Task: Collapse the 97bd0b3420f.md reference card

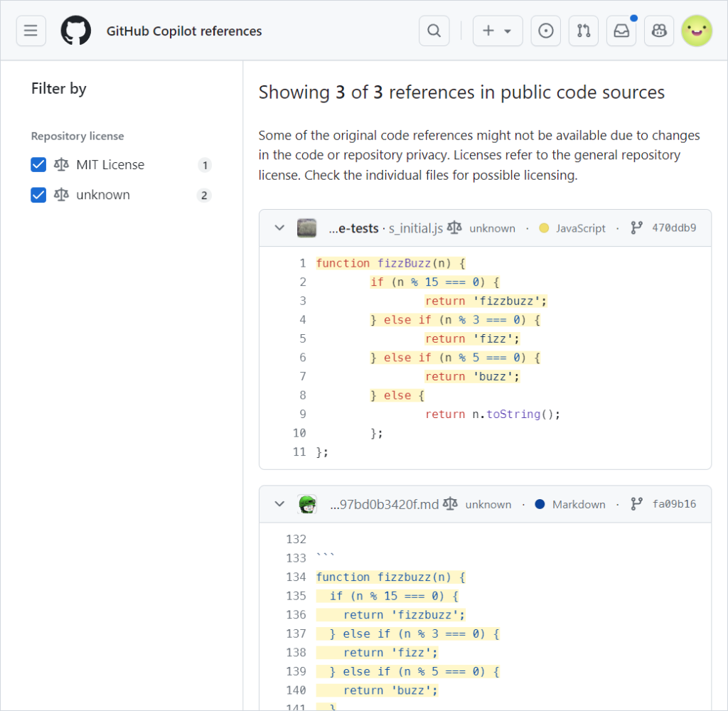Action: (x=279, y=503)
